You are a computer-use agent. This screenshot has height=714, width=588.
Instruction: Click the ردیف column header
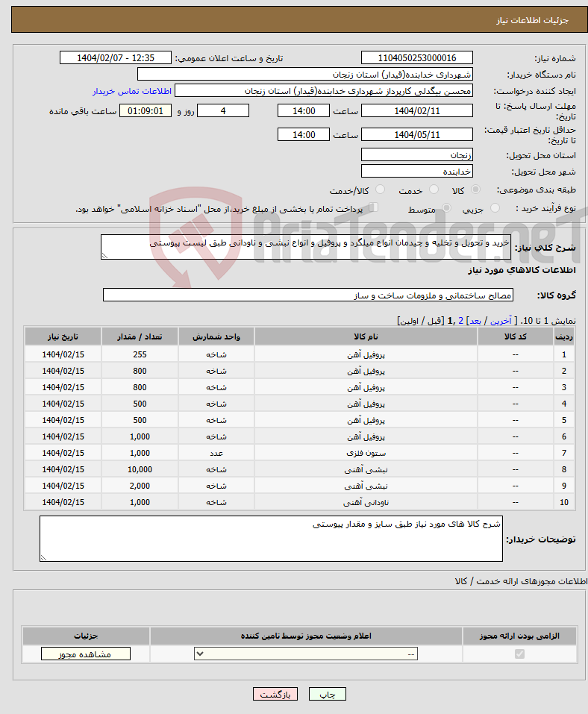564,336
